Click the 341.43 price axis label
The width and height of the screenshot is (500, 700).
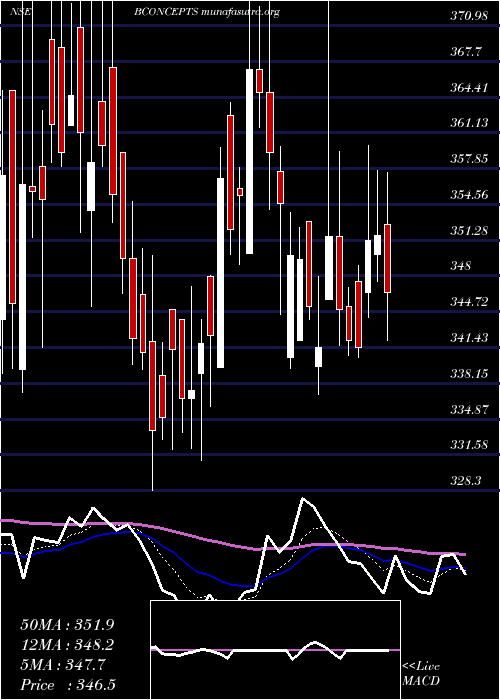469,338
